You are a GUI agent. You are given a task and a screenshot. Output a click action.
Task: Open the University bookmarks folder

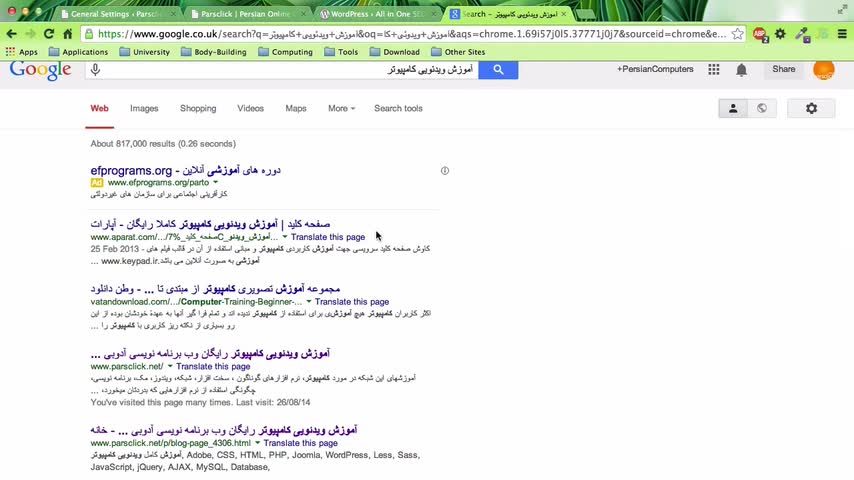(144, 52)
